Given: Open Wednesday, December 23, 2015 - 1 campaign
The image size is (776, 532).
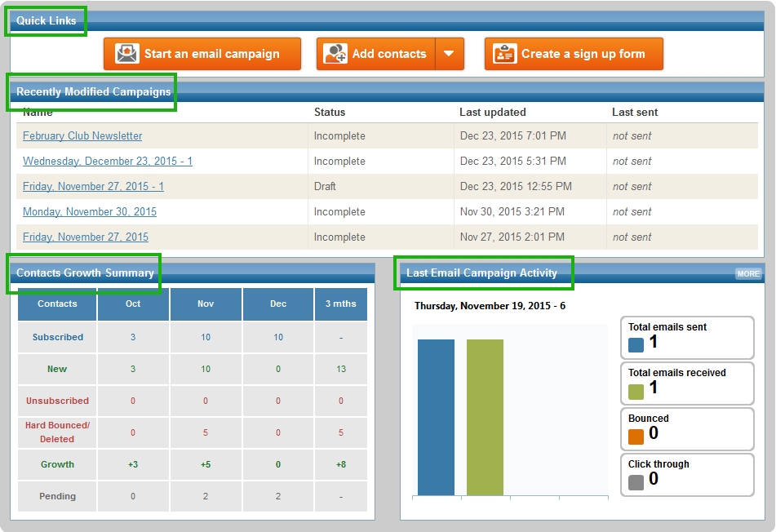Looking at the screenshot, I should point(108,162).
